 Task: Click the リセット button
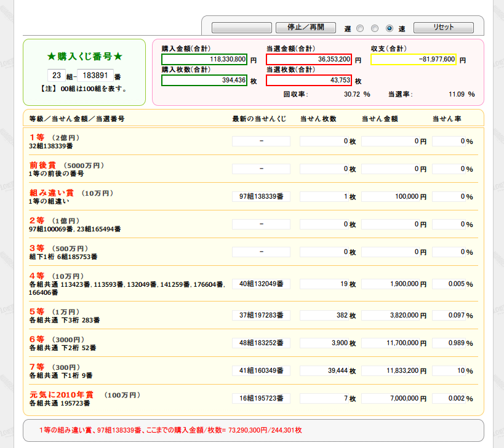pyautogui.click(x=444, y=28)
